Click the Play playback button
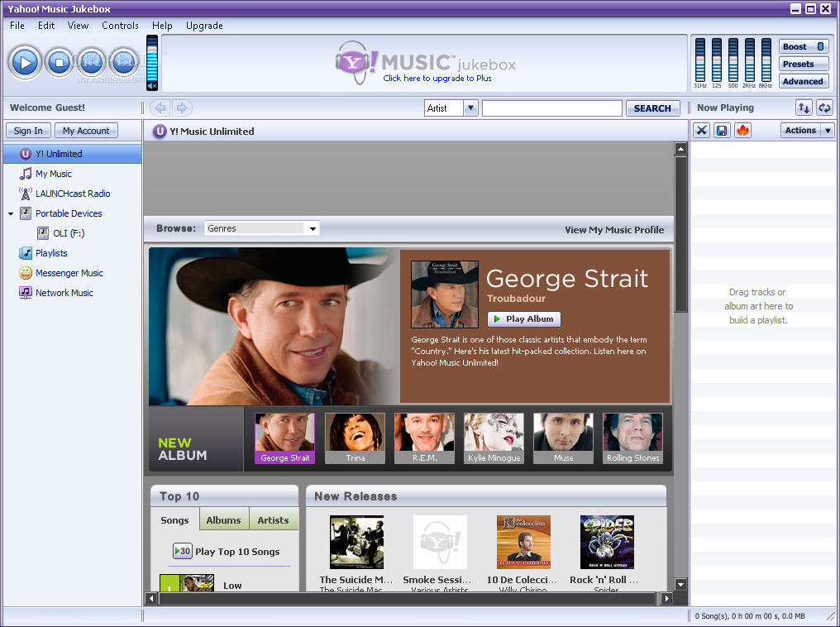This screenshot has height=627, width=840. pyautogui.click(x=25, y=63)
